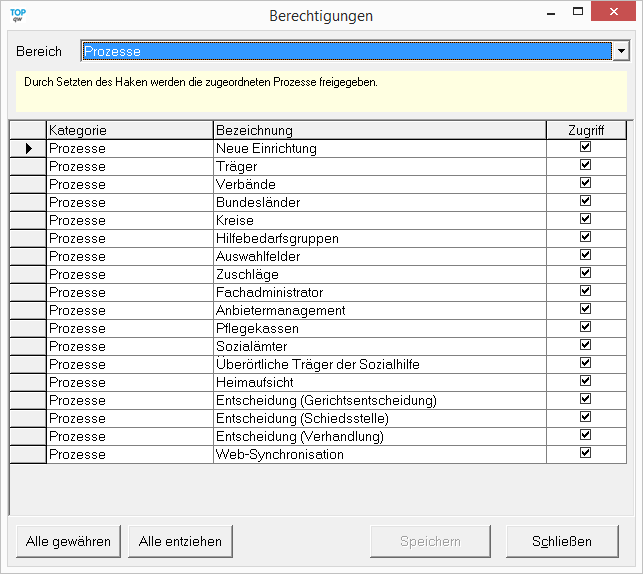Toggle the Heimaufsicht access checkbox
This screenshot has width=643, height=574.
(586, 381)
